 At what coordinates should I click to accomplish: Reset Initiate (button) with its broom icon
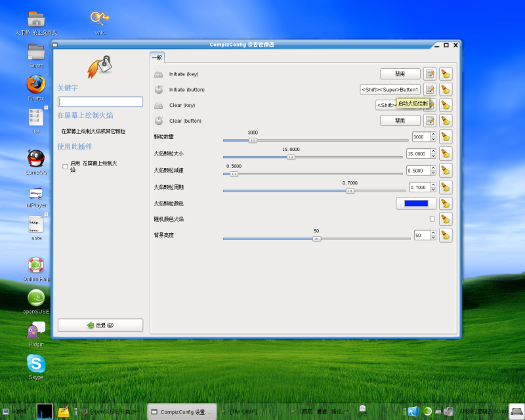tap(446, 89)
